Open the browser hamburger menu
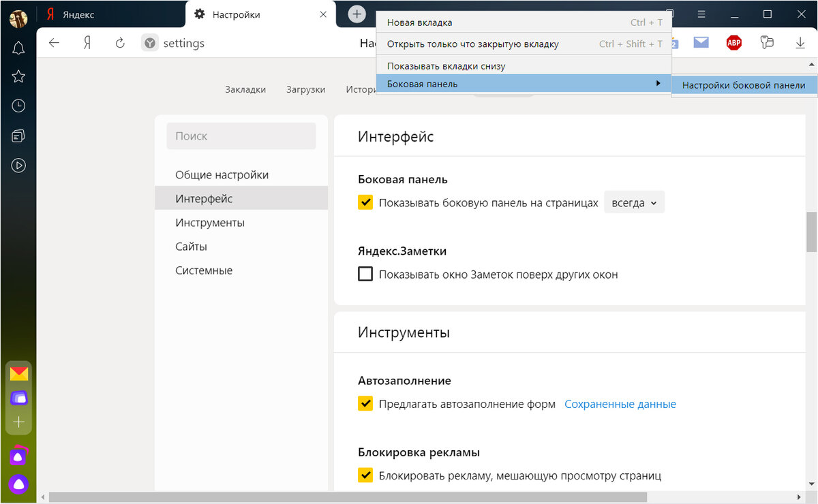 coord(701,14)
